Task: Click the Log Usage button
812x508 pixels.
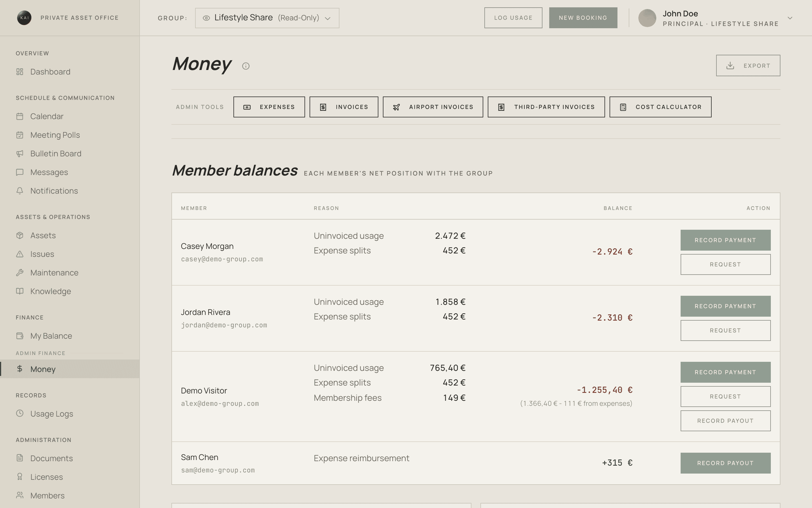Action: tap(513, 18)
